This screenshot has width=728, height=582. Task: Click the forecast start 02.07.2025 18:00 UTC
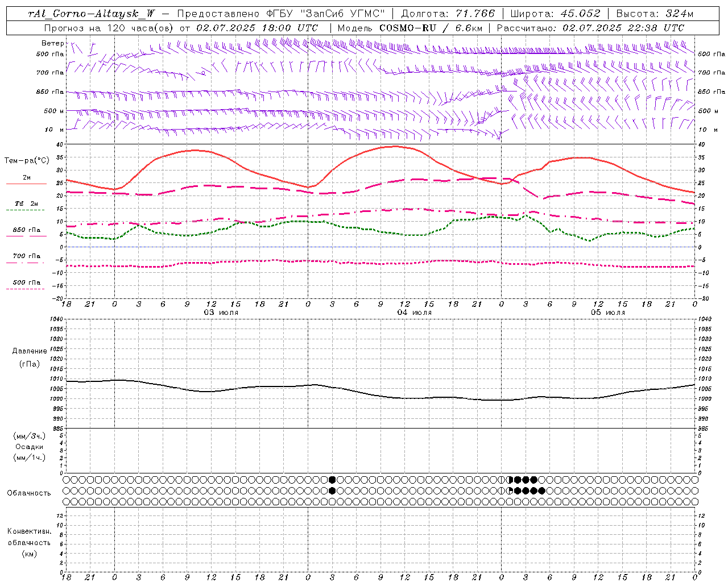[x=257, y=28]
